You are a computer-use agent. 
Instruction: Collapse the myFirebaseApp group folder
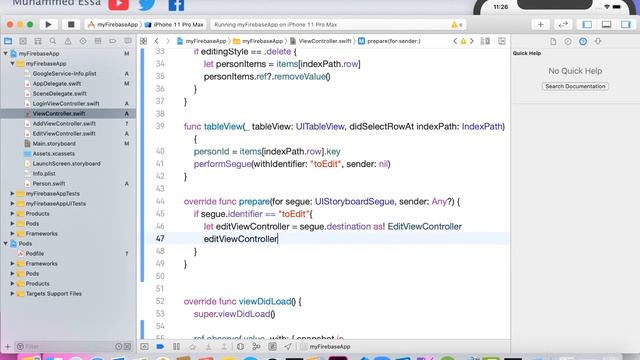pos(13,64)
